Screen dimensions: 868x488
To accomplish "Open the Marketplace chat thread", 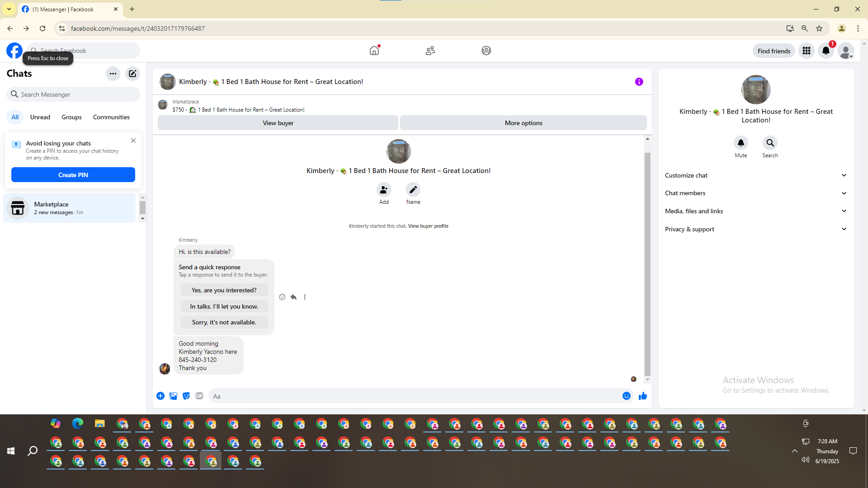I will click(70, 208).
